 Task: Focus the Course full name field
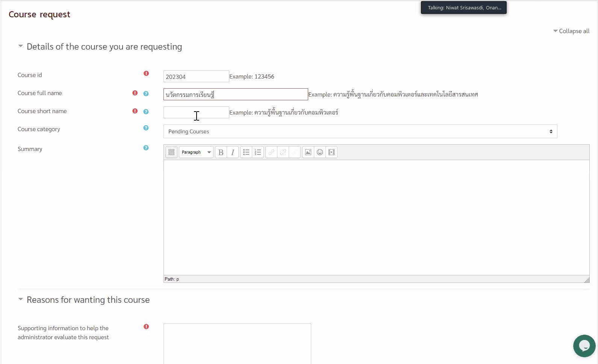pos(236,94)
